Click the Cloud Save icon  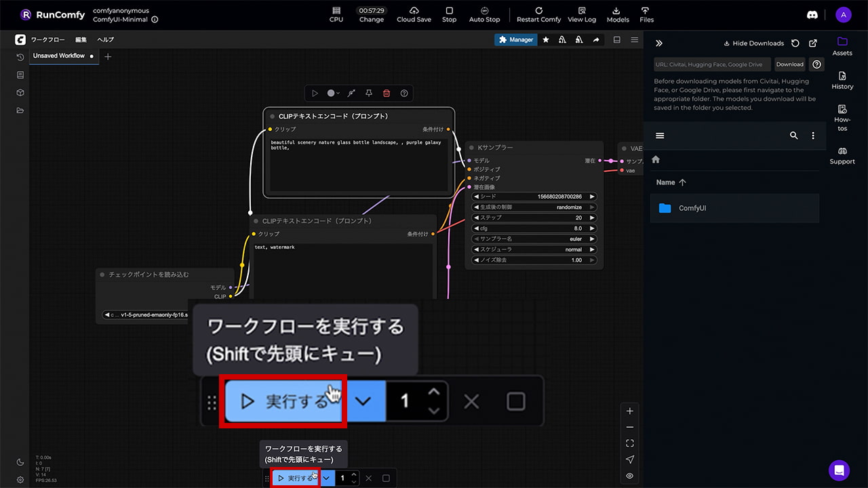414,12
